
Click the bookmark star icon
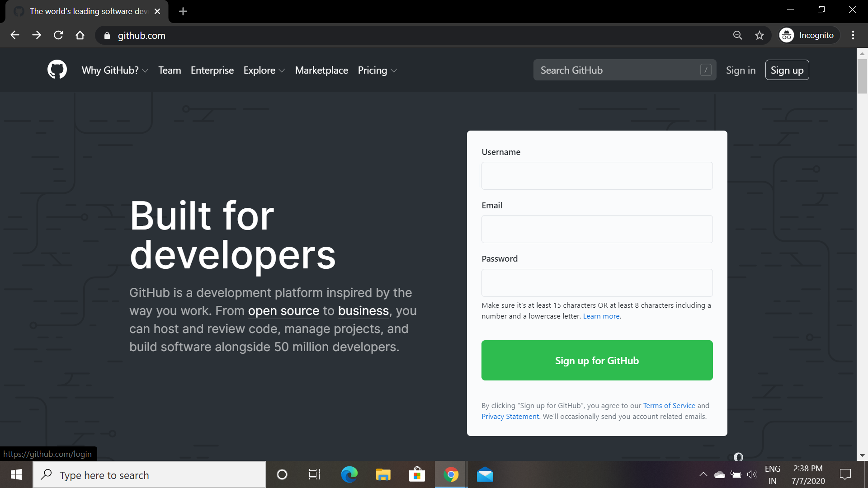point(759,35)
